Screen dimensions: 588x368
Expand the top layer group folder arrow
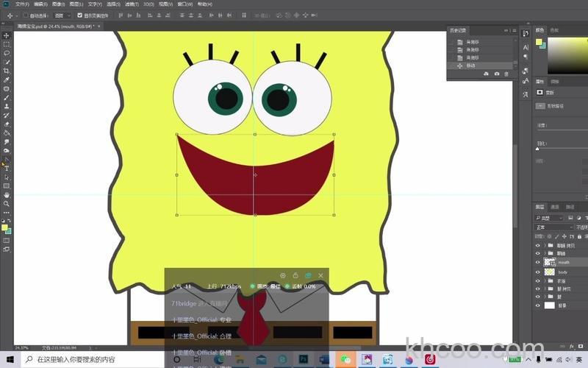coord(545,245)
